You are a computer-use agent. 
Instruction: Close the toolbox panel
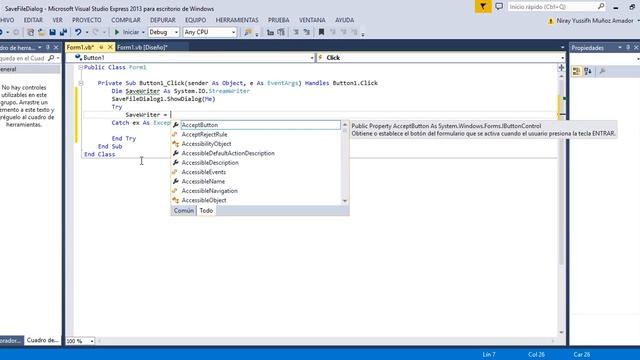(56, 47)
